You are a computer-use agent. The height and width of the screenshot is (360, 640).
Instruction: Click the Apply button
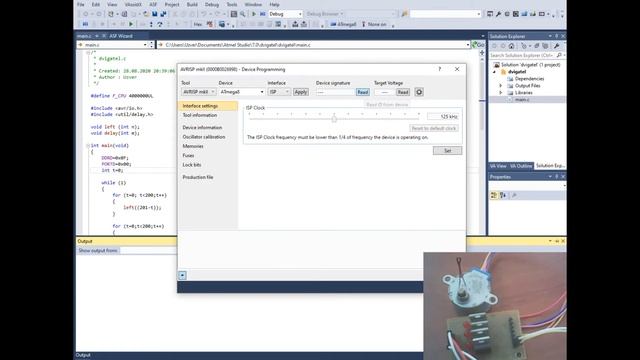301,92
